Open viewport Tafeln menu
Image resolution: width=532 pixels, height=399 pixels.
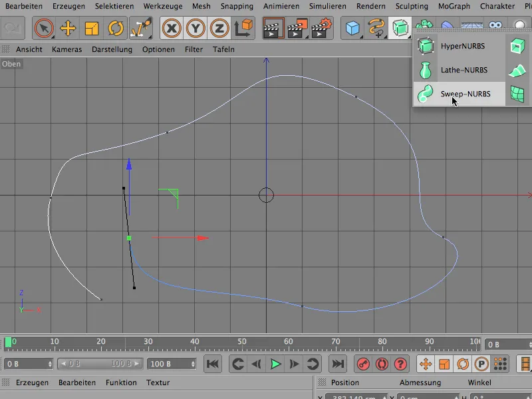(x=223, y=49)
